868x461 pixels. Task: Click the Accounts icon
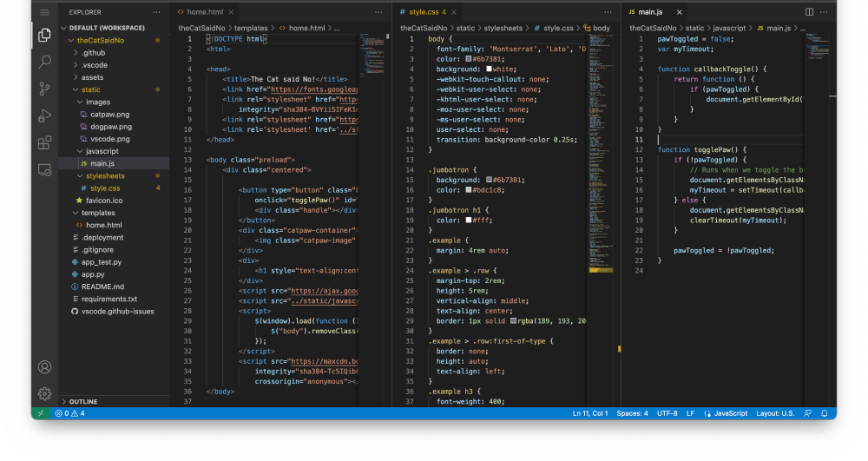pos(44,367)
